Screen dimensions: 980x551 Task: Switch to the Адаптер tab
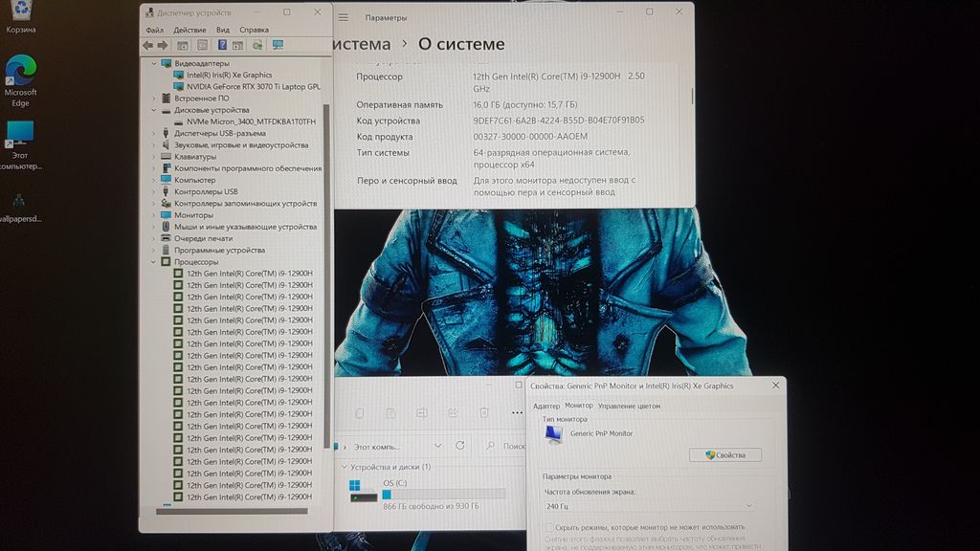pyautogui.click(x=546, y=406)
